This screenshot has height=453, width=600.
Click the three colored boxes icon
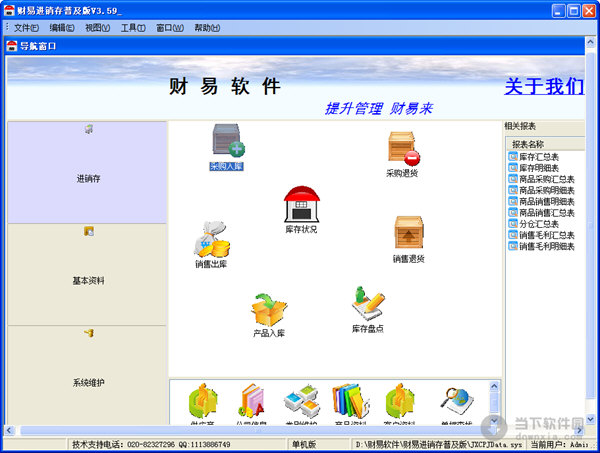(302, 401)
